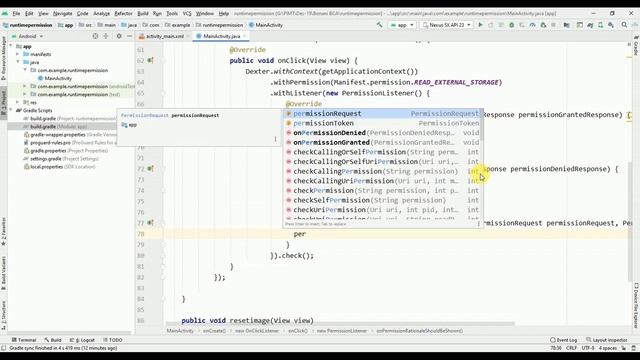Viewport: 640px width, 360px height.
Task: Open the Event Log
Action: (564, 340)
